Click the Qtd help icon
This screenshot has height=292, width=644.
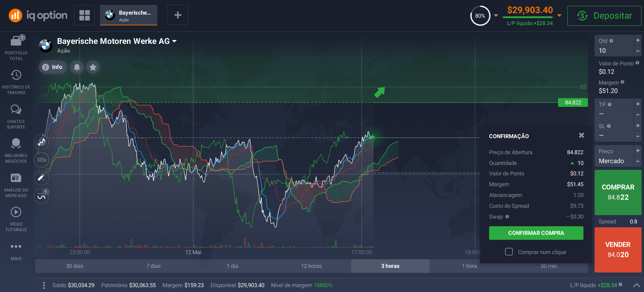click(611, 41)
